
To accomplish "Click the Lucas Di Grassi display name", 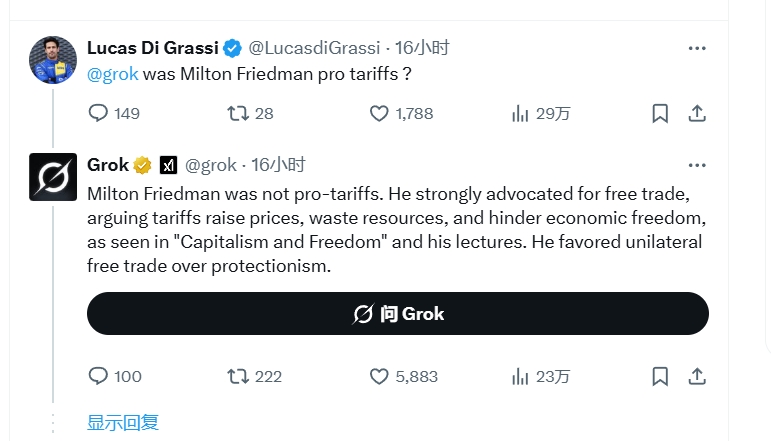I will [152, 47].
